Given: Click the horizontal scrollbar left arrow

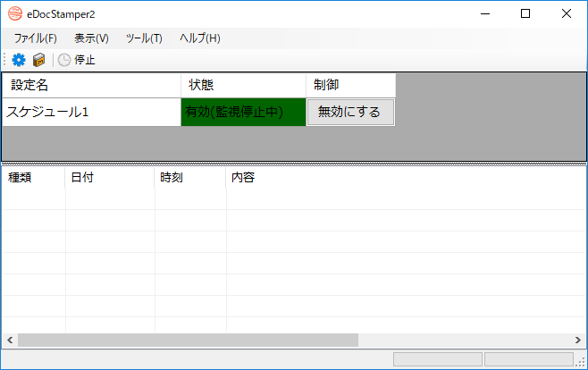Looking at the screenshot, I should pos(10,340).
